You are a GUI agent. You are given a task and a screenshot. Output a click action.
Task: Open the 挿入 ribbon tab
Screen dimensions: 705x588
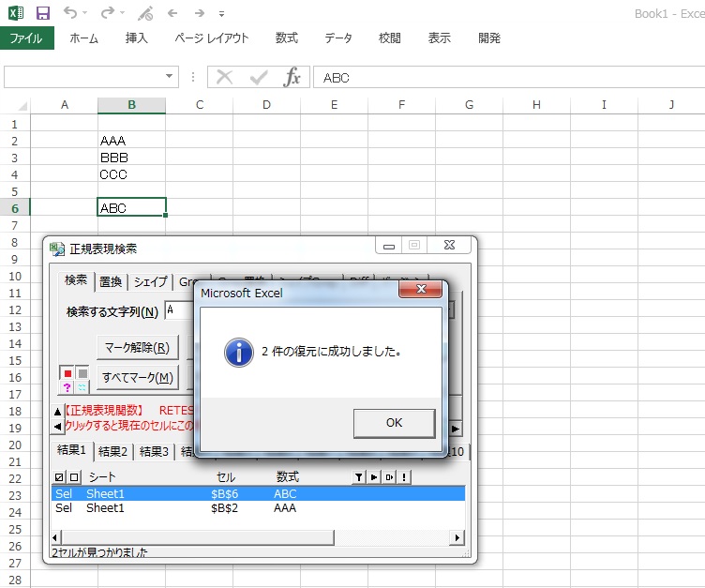pyautogui.click(x=137, y=38)
